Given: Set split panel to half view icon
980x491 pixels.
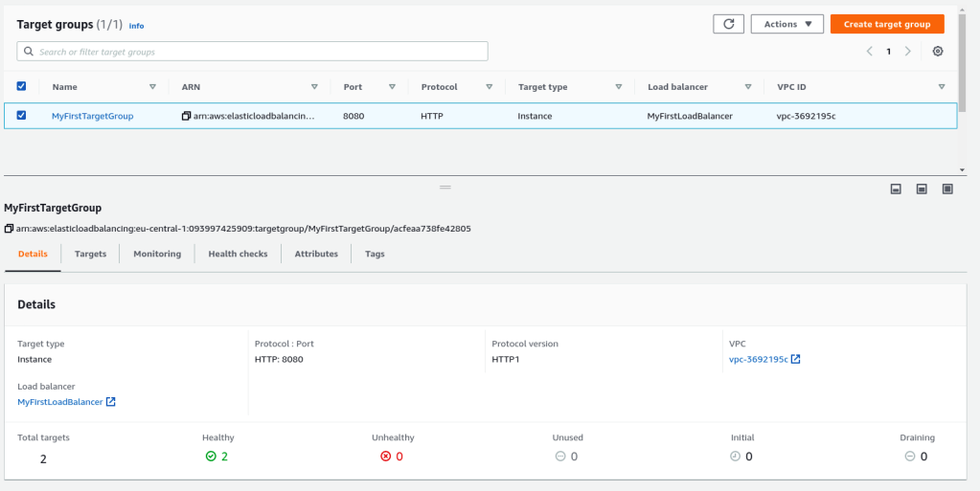Looking at the screenshot, I should click(x=922, y=190).
